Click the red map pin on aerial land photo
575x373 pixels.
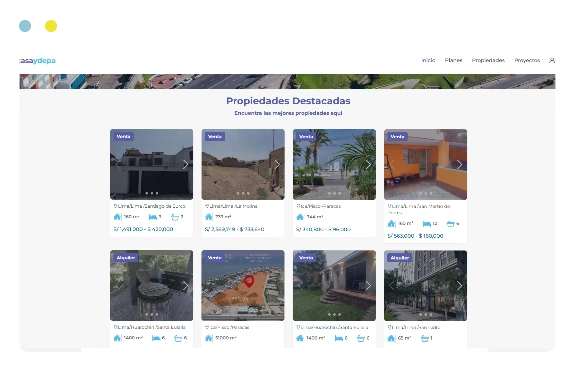[249, 281]
